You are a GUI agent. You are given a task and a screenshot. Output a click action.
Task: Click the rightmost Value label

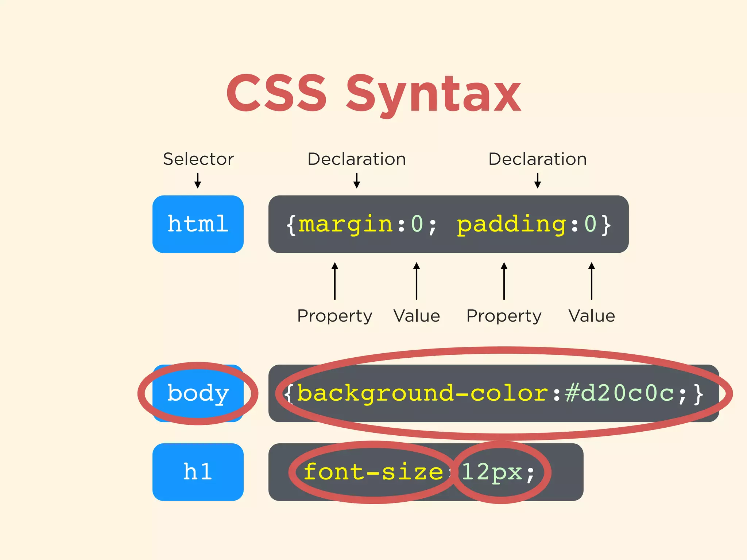point(592,316)
